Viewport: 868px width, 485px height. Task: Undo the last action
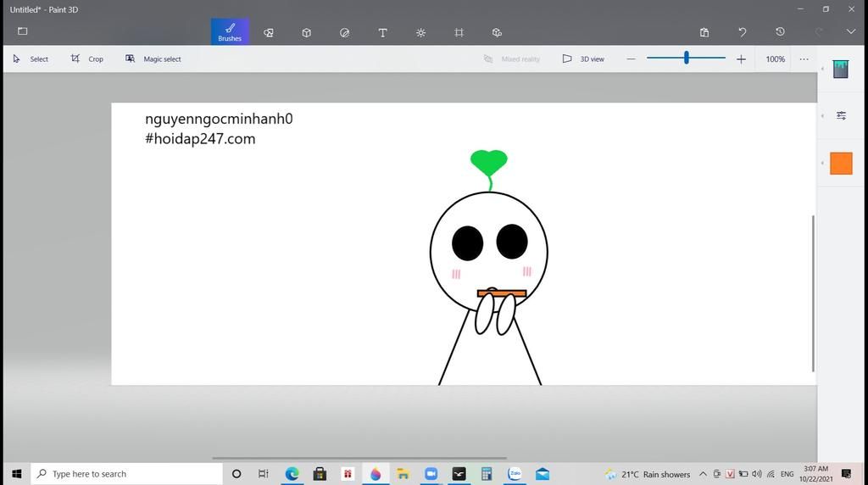[x=743, y=32]
